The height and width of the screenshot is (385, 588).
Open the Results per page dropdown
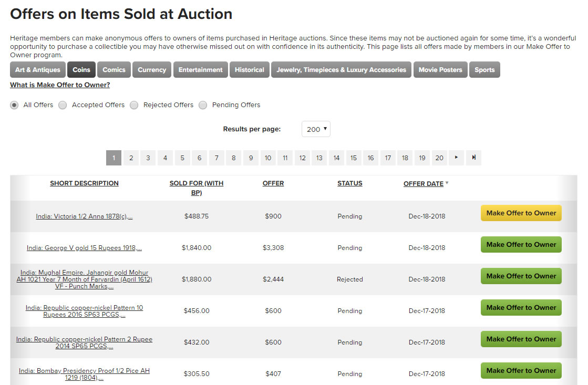(x=316, y=129)
